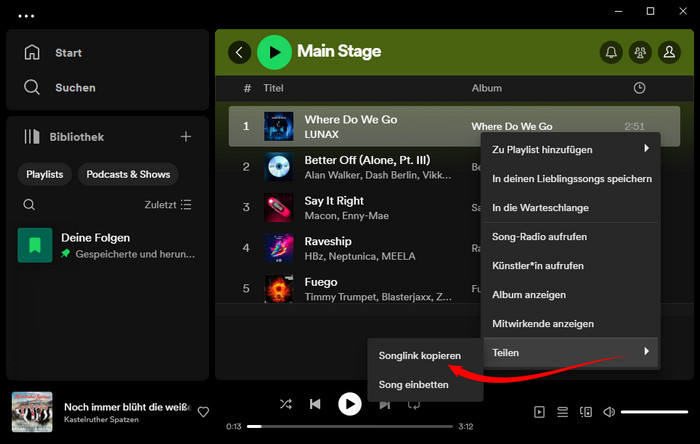700x444 pixels.
Task: Open the Now Playing view icon
Action: (x=539, y=412)
